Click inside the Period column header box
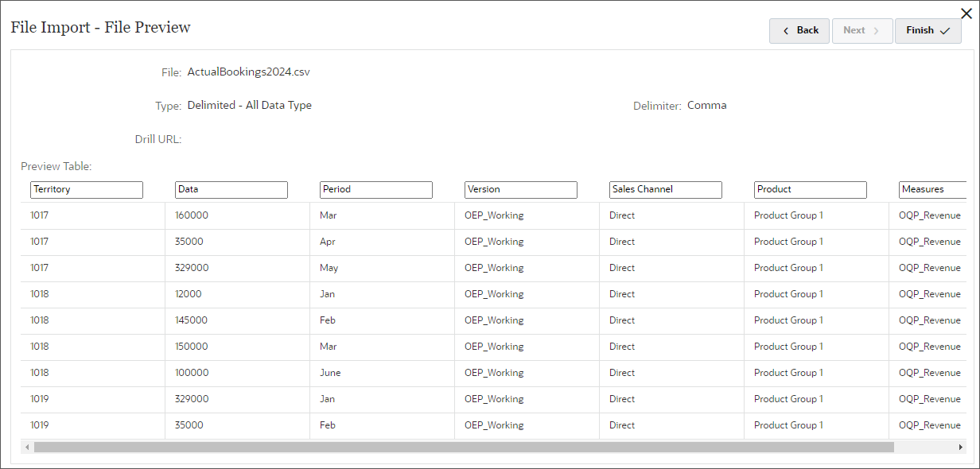This screenshot has height=469, width=980. tap(375, 189)
